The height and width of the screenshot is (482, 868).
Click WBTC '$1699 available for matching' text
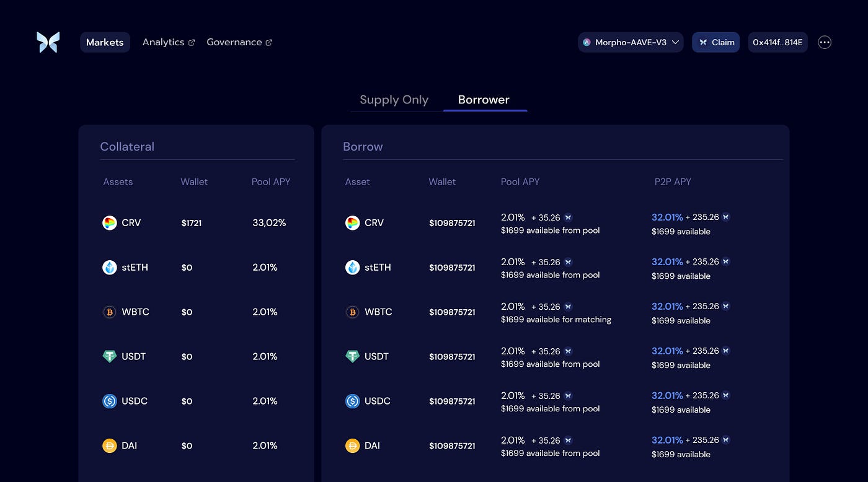(556, 320)
